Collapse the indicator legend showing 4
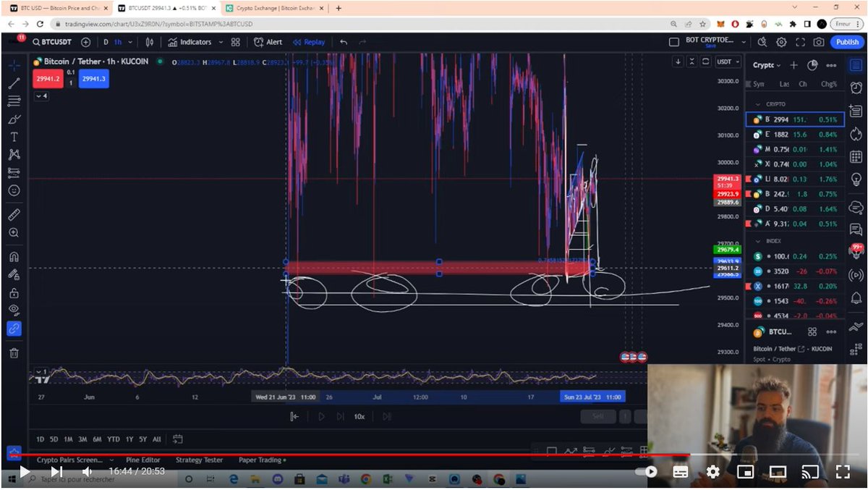This screenshot has width=868, height=490. pos(41,96)
